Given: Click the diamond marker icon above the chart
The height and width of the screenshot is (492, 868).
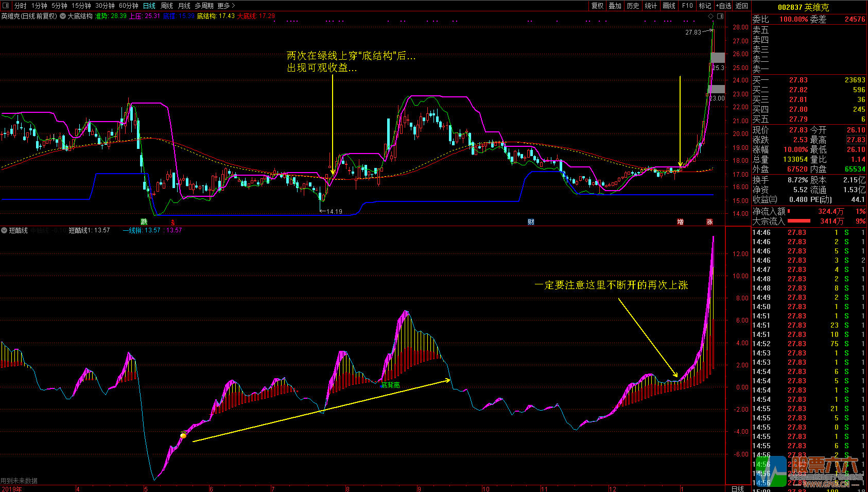Looking at the screenshot, I should point(711,16).
